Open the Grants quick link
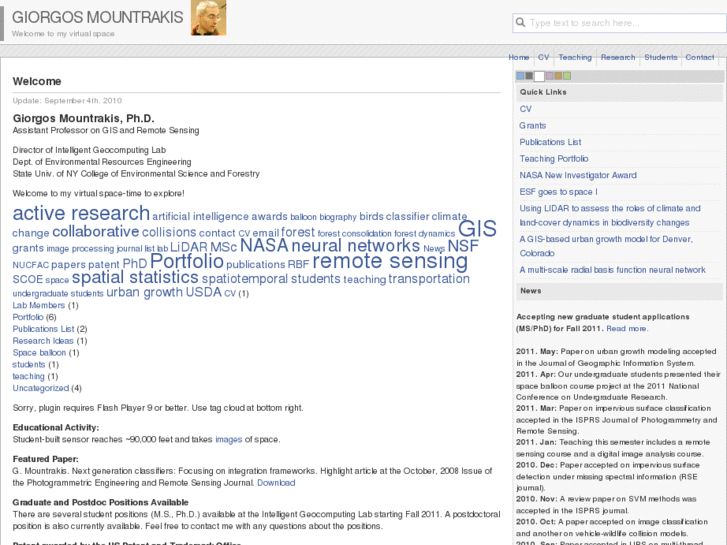The image size is (727, 545). (532, 126)
